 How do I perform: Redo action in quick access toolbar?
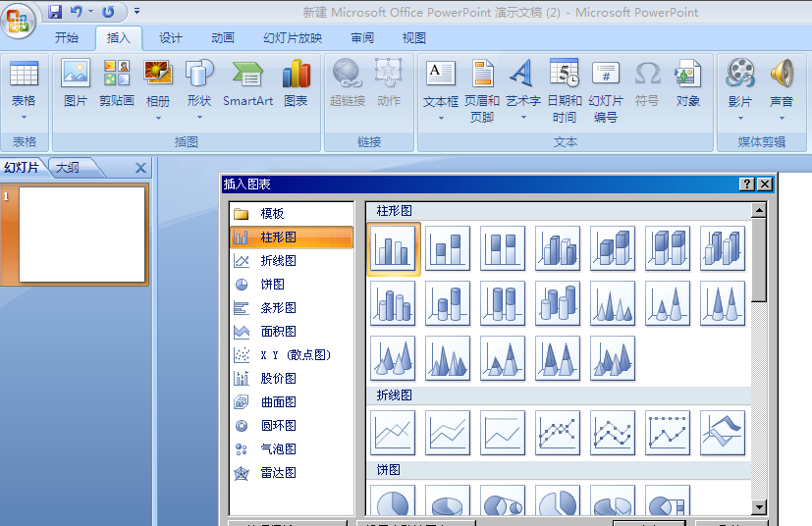point(108,12)
